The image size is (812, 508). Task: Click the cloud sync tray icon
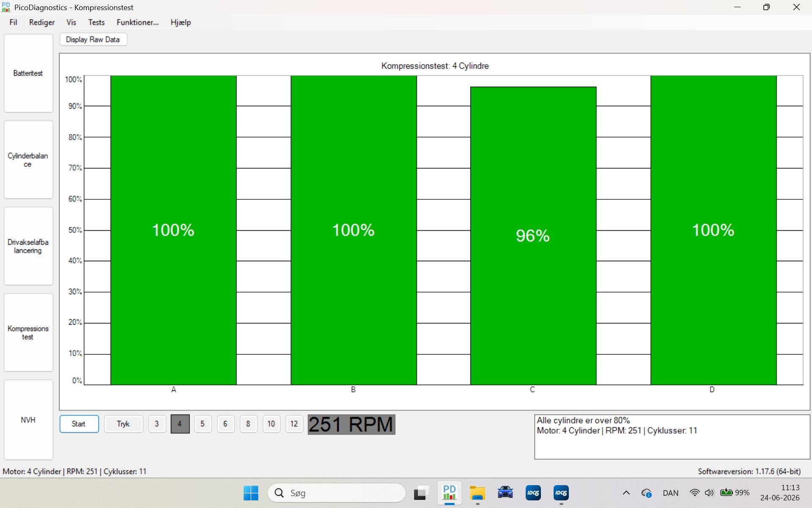646,493
